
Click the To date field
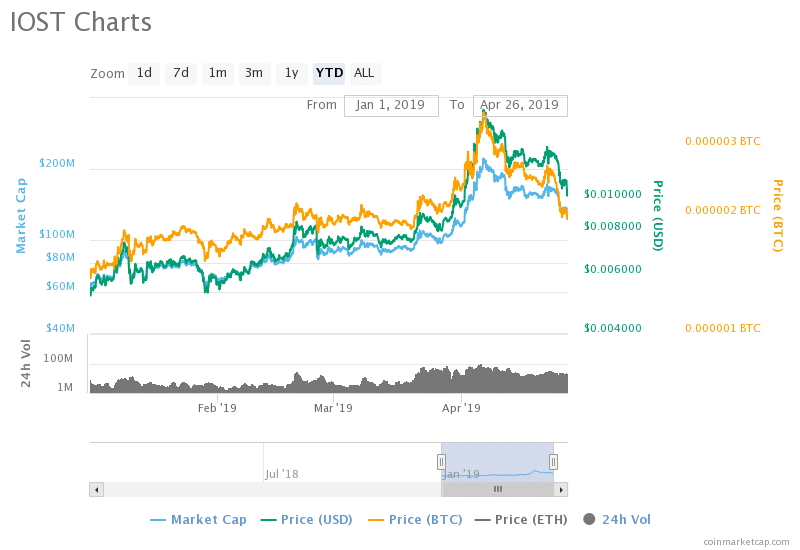519,105
